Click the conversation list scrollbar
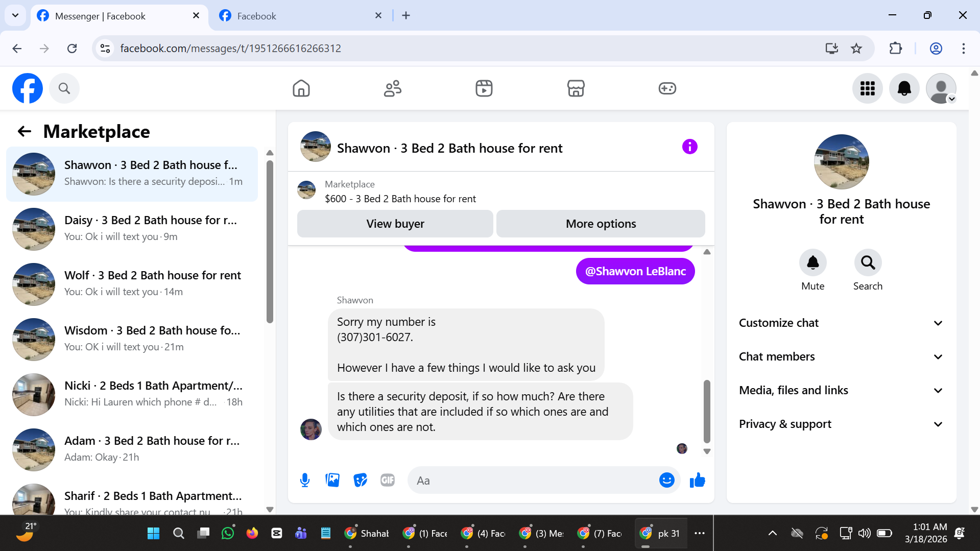Viewport: 980px width, 551px height. click(270, 241)
